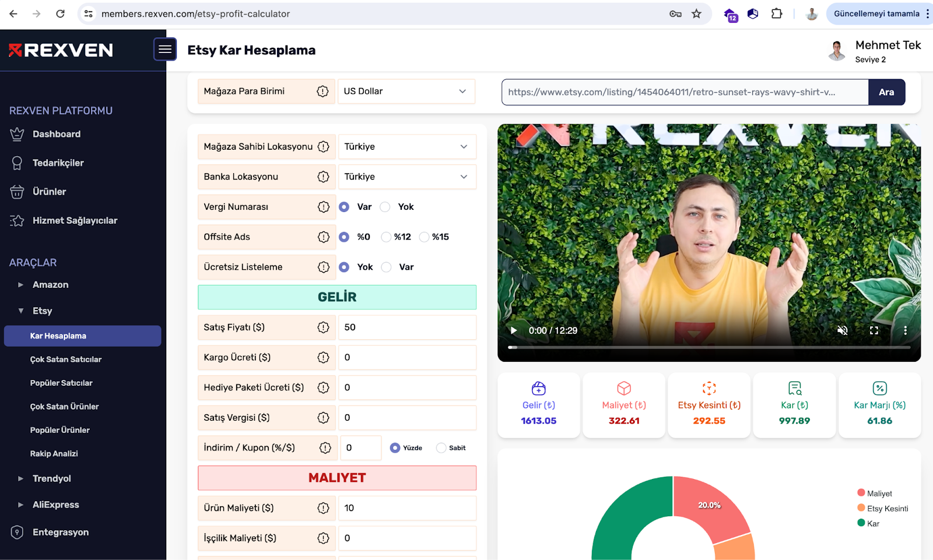Open Mağaza Sahibi Lokasyonu Türkiye dropdown
The image size is (933, 560).
[x=407, y=147]
